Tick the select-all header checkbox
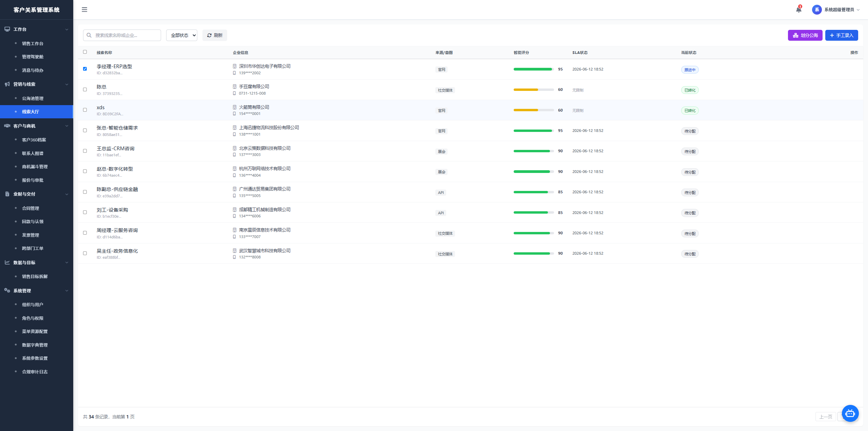 pos(85,52)
